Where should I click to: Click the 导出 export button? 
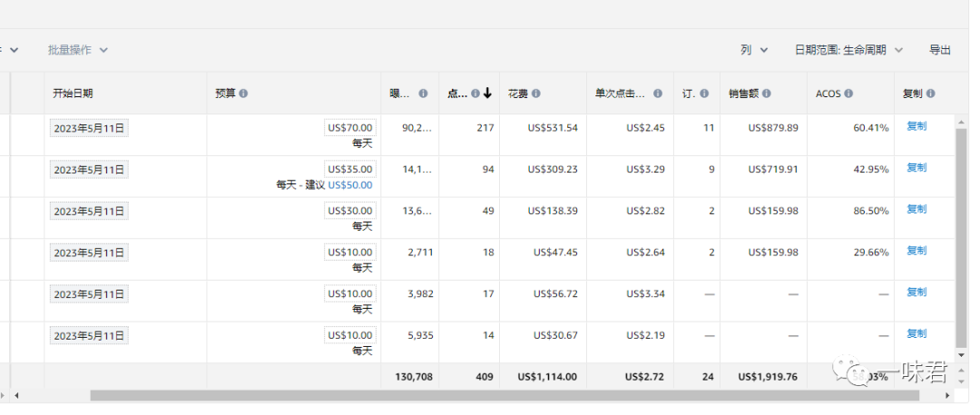[940, 50]
